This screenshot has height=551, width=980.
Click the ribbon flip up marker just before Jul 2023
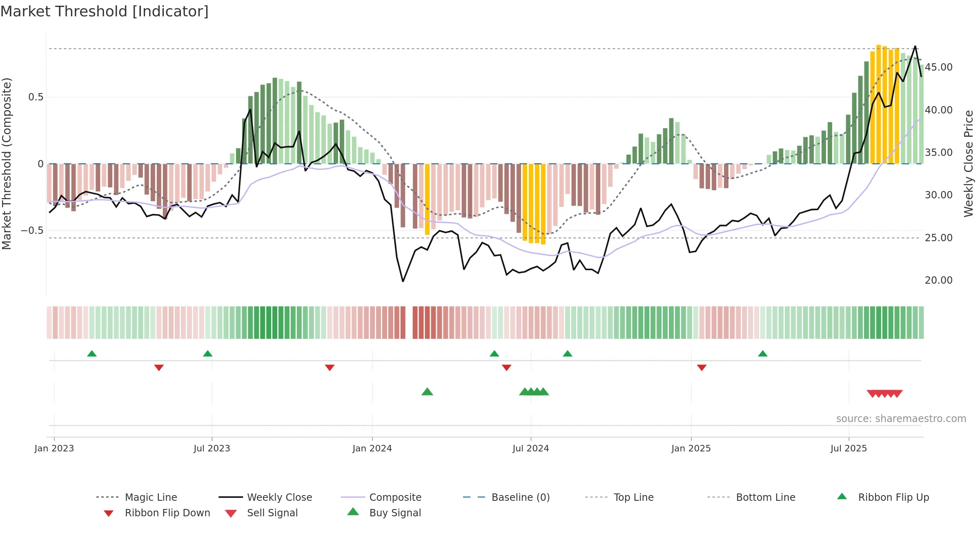click(x=207, y=353)
